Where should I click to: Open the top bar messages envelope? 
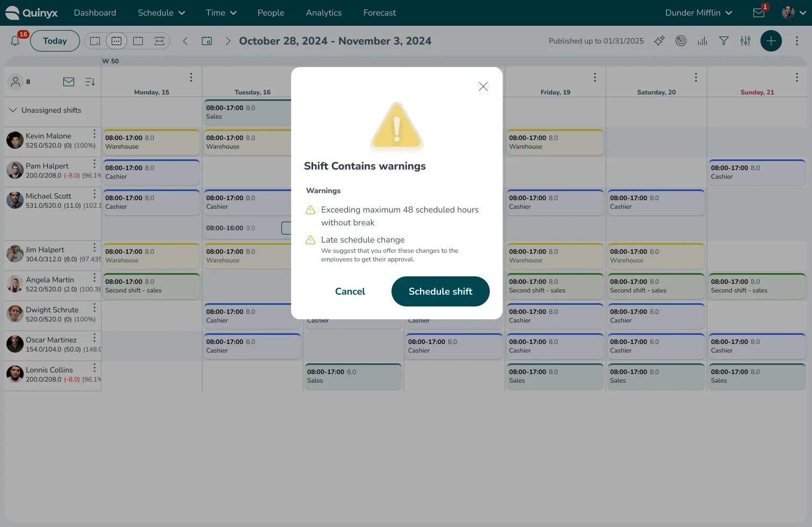coord(759,13)
